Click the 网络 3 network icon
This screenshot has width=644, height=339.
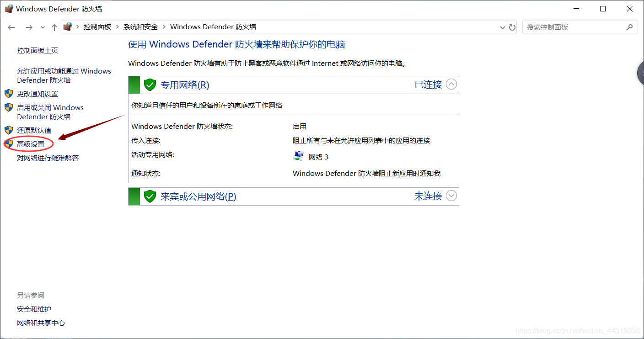(298, 156)
